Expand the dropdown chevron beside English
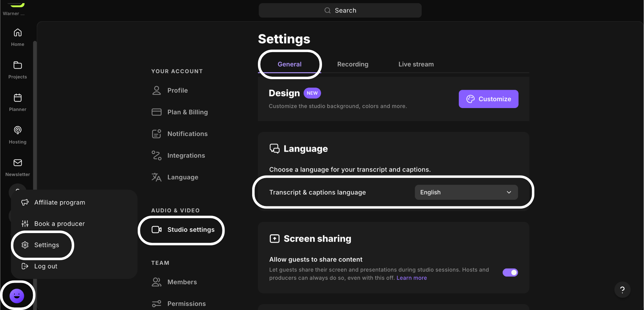644x310 pixels. [509, 192]
